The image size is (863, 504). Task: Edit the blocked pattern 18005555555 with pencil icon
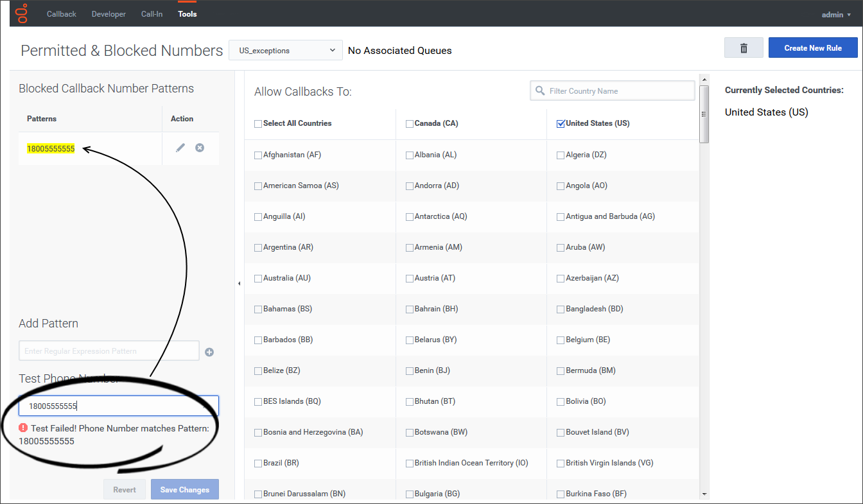click(x=180, y=147)
